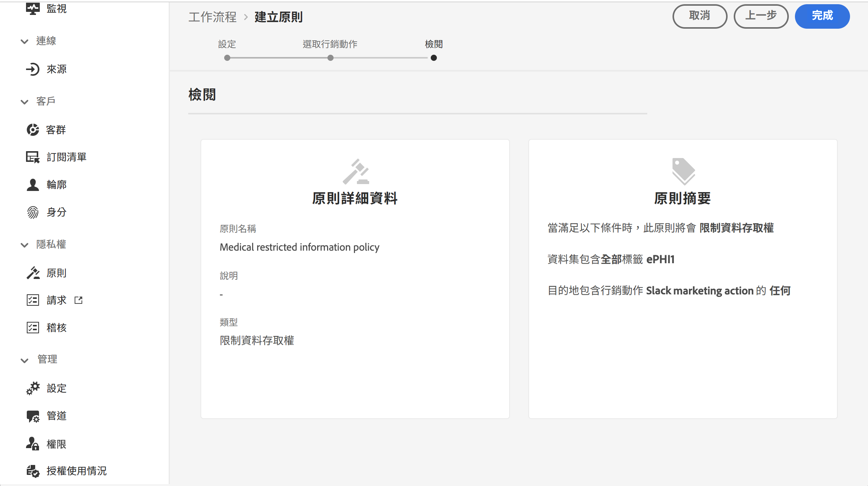Viewport: 868px width, 486px height.
Task: Collapse the 客戶 section chevron
Action: tap(24, 101)
